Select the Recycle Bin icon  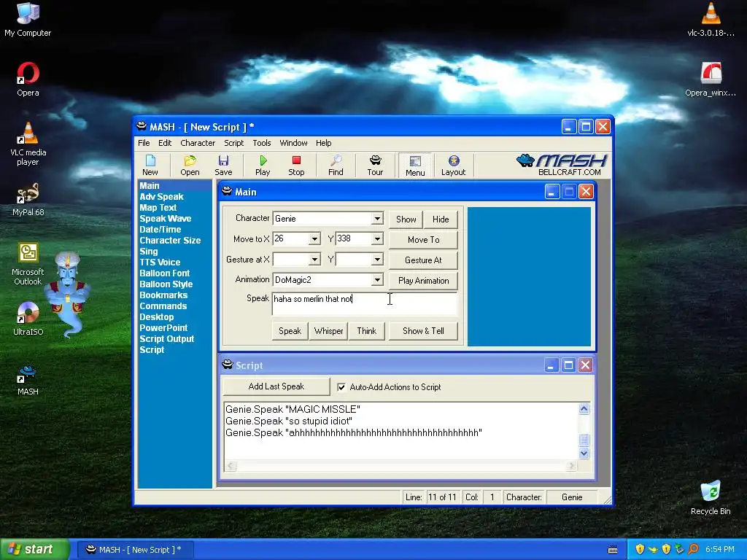pos(711,498)
